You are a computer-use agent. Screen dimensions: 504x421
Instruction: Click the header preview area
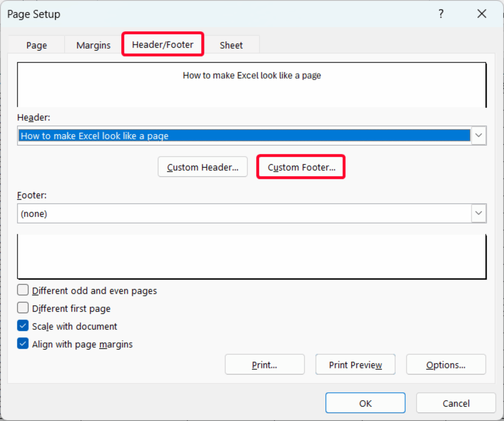point(252,85)
